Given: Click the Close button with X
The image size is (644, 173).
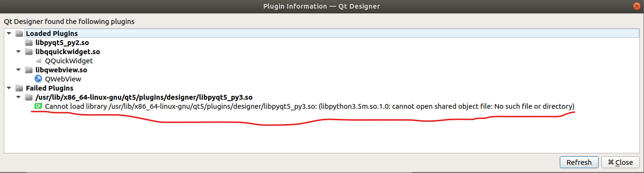Looking at the screenshot, I should coord(620,162).
